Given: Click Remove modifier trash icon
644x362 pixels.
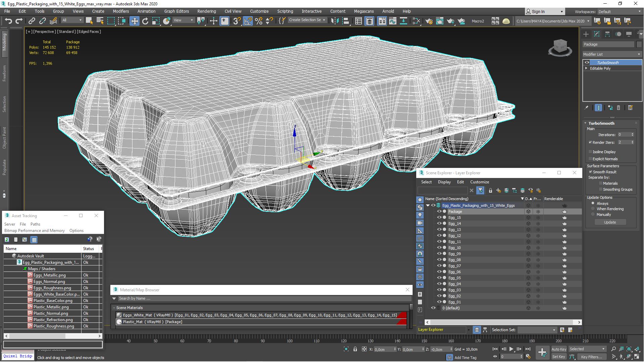Looking at the screenshot, I should click(x=619, y=108).
